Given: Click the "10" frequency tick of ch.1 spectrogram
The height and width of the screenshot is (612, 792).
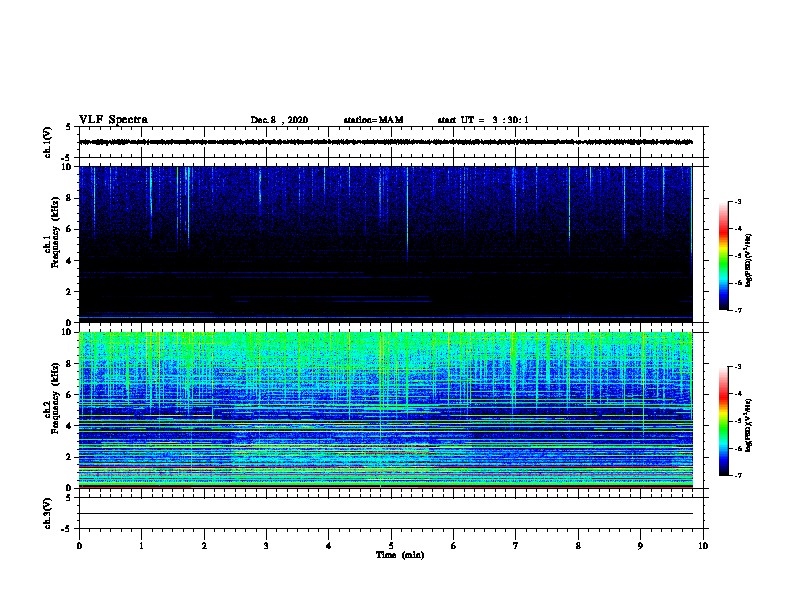Looking at the screenshot, I should tap(67, 167).
